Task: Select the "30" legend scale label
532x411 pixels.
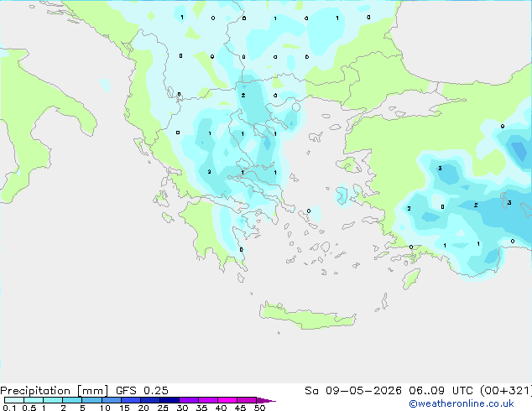Action: pyautogui.click(x=182, y=408)
